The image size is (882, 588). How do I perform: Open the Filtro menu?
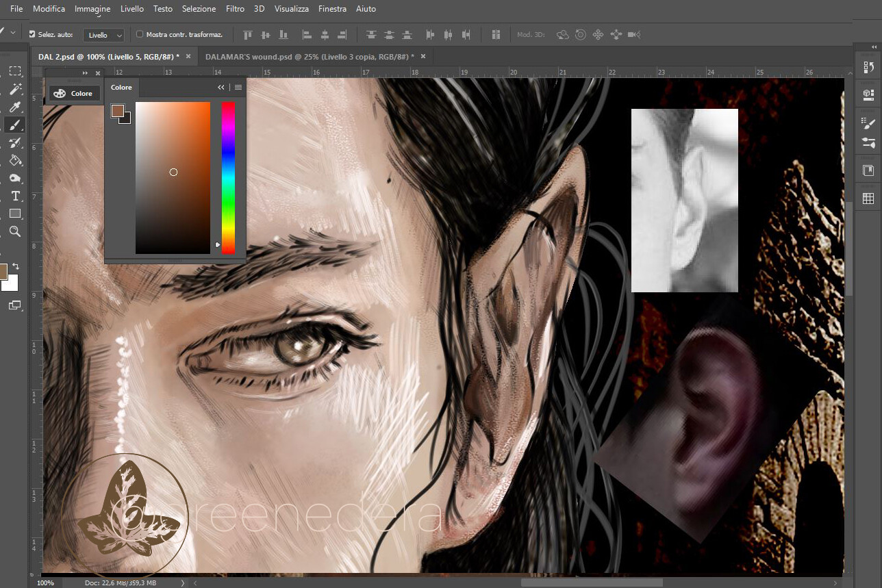click(x=235, y=9)
